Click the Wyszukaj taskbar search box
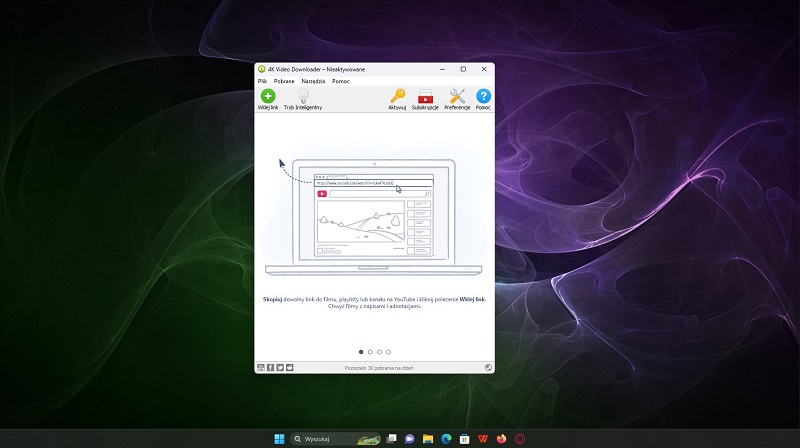 pyautogui.click(x=336, y=439)
